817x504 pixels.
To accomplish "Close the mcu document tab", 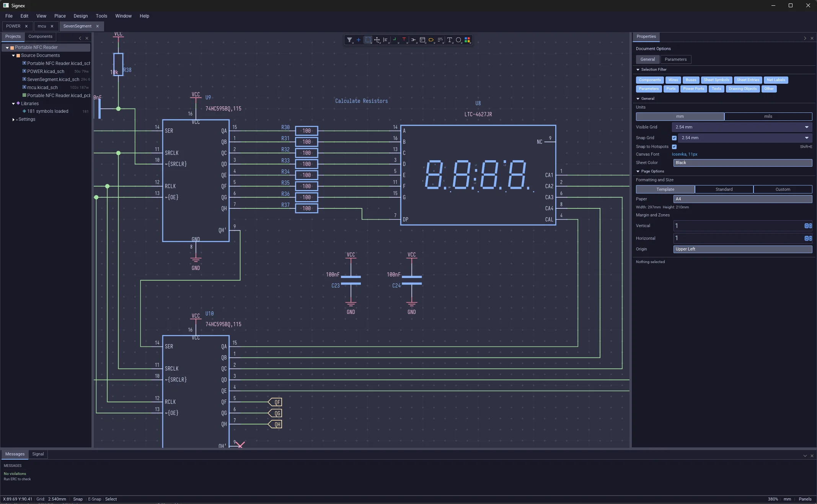I will coord(52,26).
